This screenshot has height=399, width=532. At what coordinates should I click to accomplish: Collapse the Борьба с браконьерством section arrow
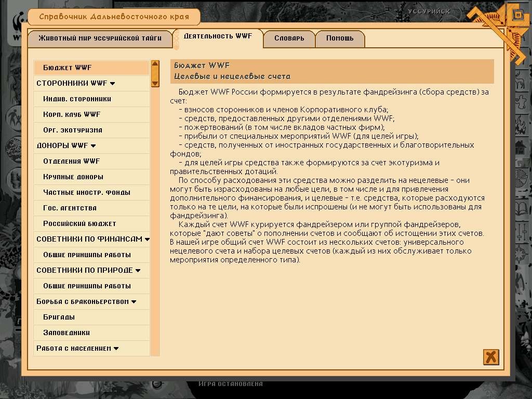[x=134, y=302]
